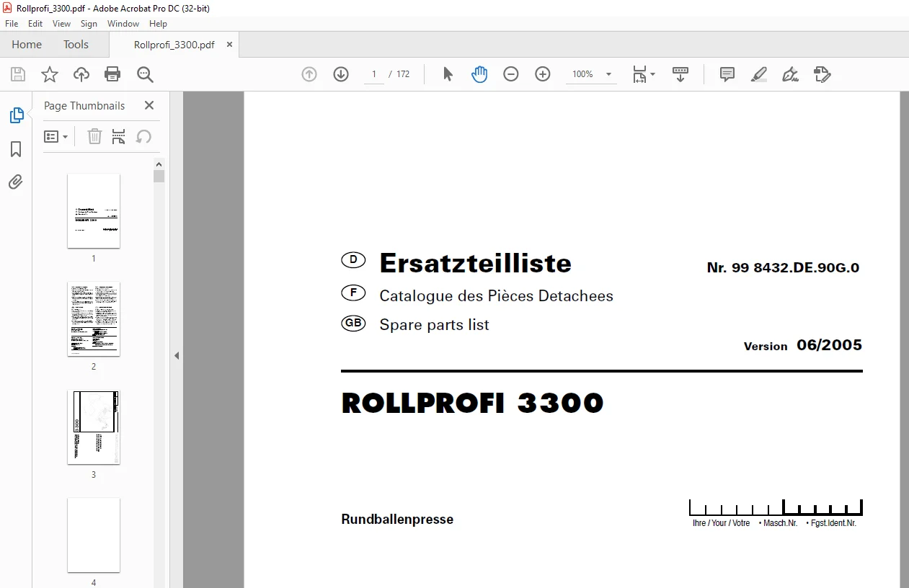Click the 'ROLLPROFI 3300' title text
909x588 pixels.
[x=472, y=404]
